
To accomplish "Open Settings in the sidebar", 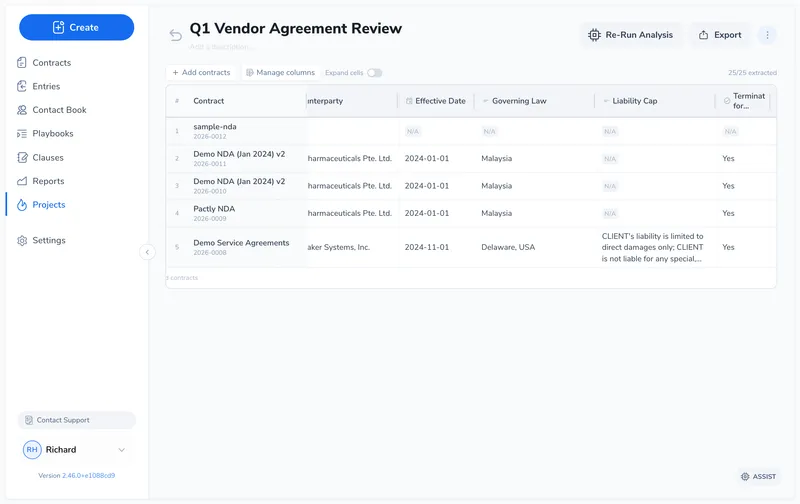I will click(x=49, y=240).
